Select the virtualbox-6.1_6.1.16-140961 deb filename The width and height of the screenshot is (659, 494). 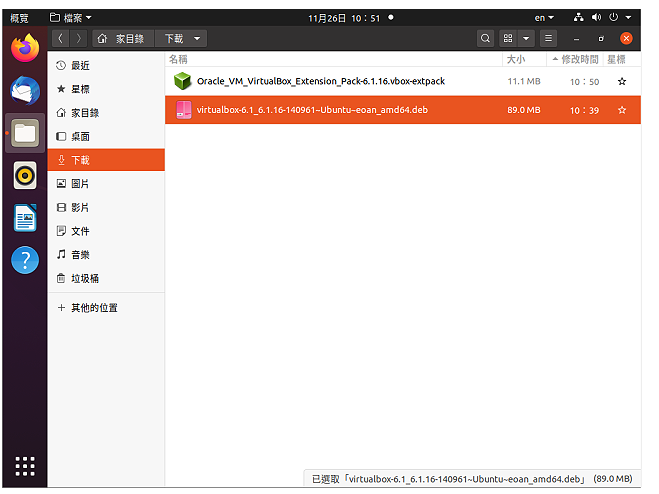[312, 110]
